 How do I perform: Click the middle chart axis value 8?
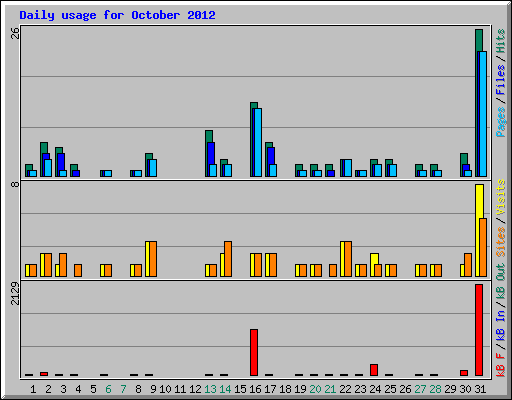click(x=15, y=184)
